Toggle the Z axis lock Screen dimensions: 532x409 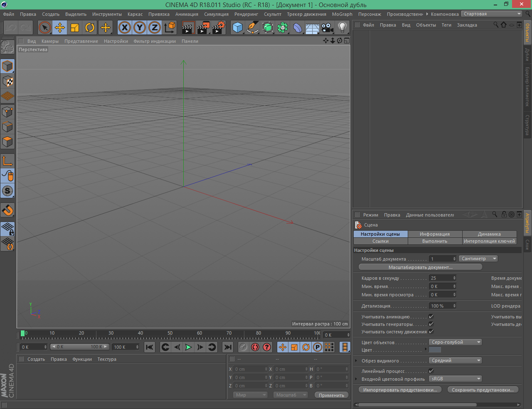(x=155, y=28)
